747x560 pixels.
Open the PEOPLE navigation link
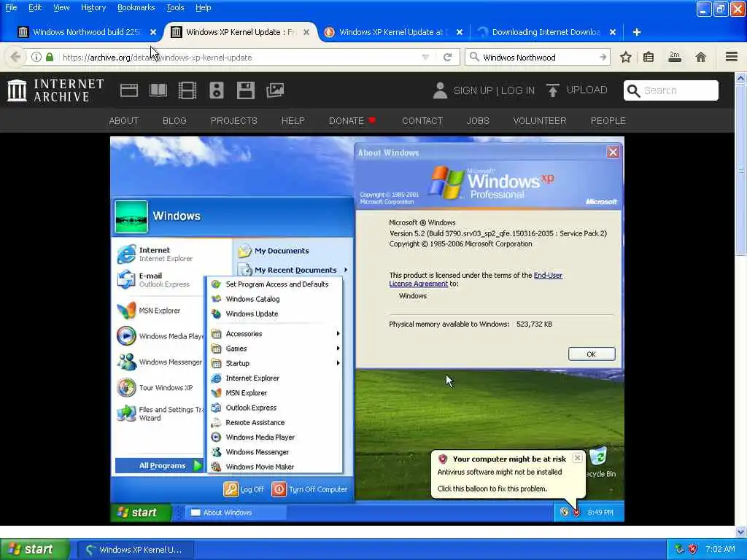pos(608,121)
